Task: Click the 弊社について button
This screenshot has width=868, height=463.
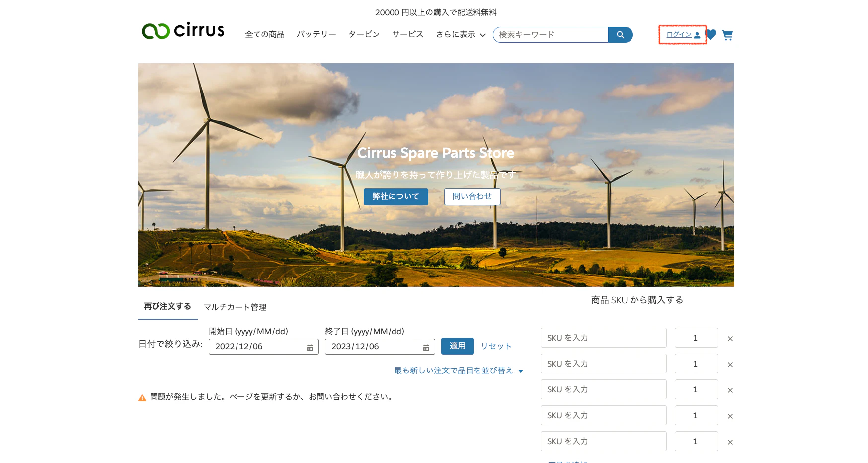Action: coord(396,197)
